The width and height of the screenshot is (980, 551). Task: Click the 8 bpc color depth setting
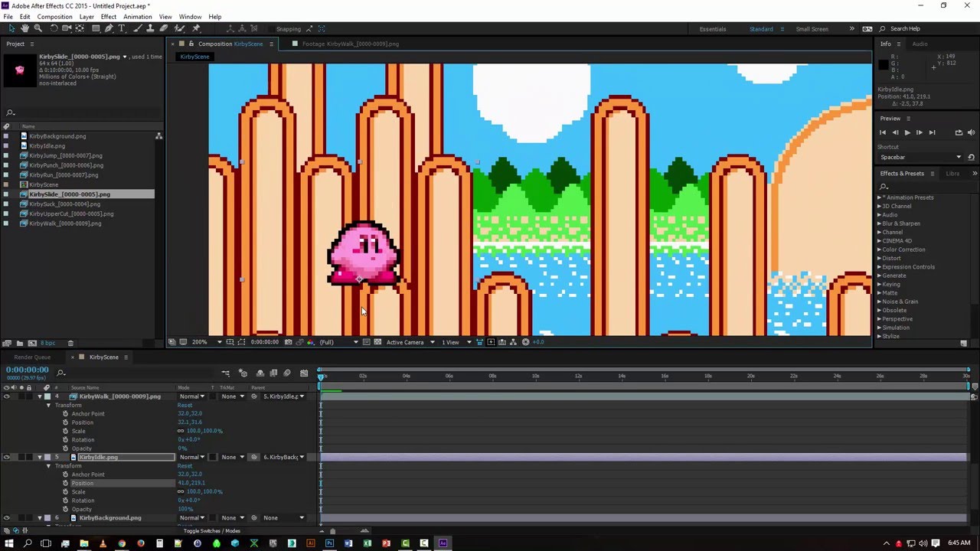[47, 343]
